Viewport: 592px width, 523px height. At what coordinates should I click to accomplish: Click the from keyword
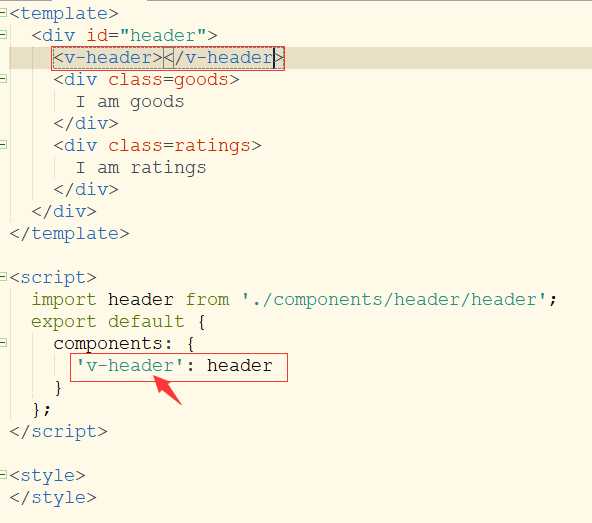207,300
